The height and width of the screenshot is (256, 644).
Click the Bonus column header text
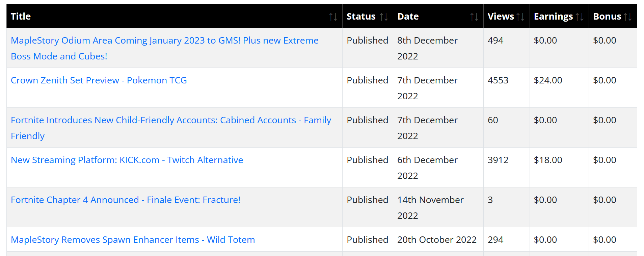[x=607, y=17]
